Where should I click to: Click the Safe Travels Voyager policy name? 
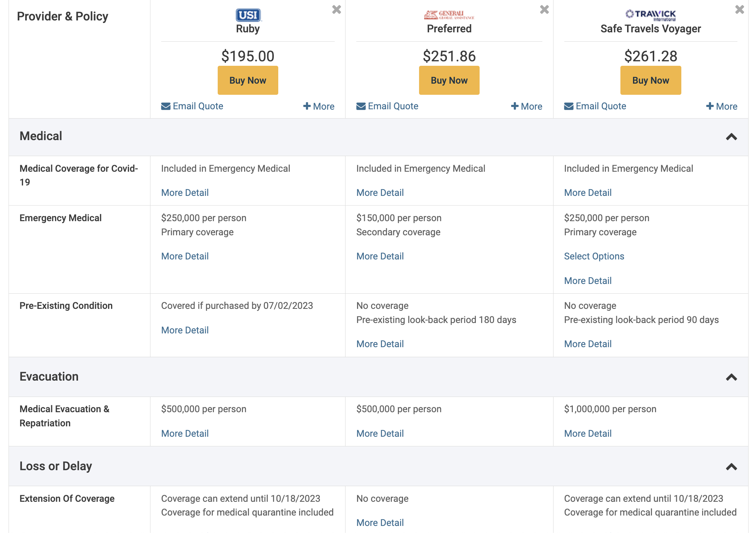650,29
